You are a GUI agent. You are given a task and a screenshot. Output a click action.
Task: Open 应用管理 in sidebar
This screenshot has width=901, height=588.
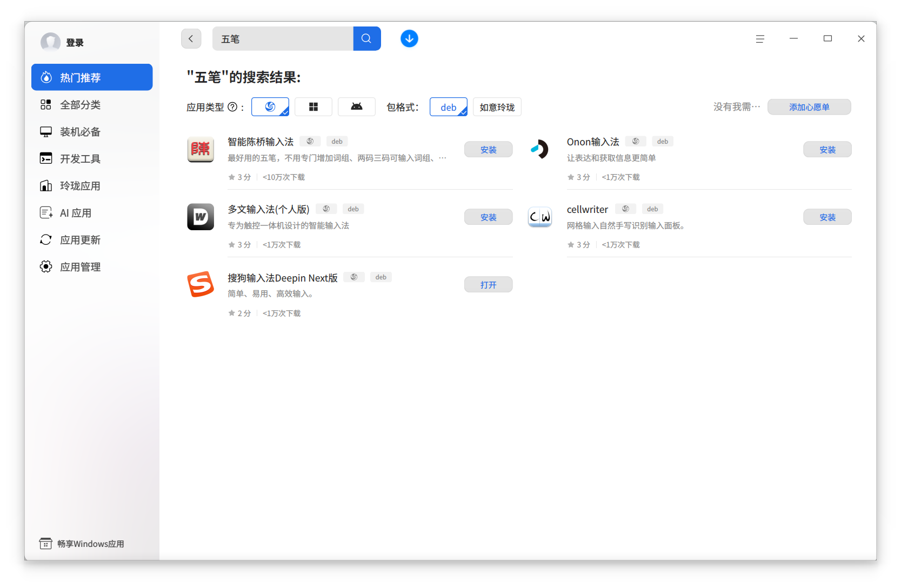(92, 266)
